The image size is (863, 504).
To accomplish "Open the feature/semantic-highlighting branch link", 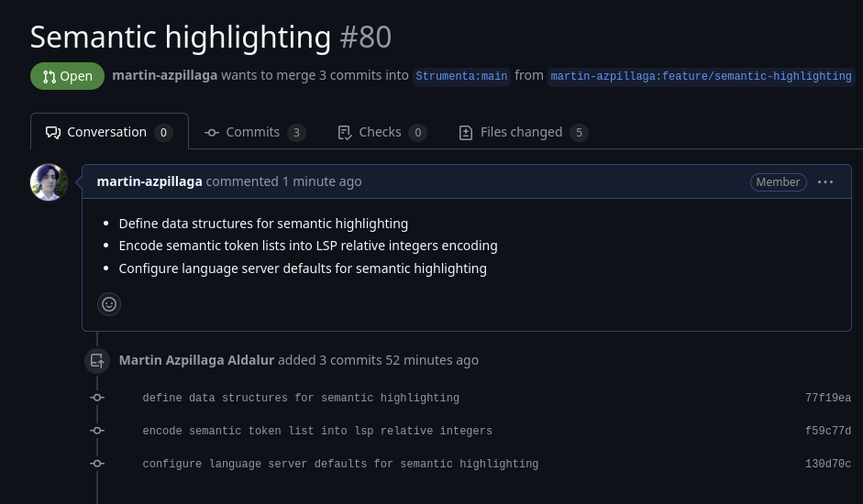I will [x=701, y=76].
